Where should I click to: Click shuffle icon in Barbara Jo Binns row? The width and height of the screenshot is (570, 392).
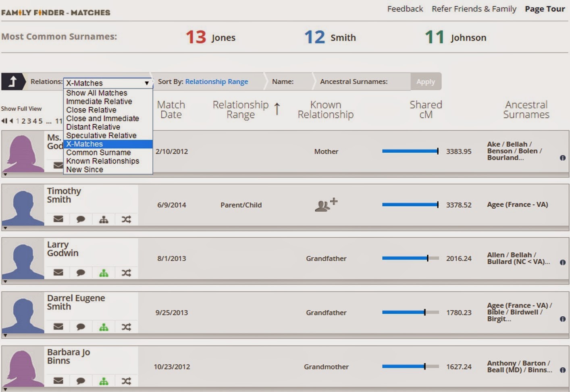(x=126, y=381)
